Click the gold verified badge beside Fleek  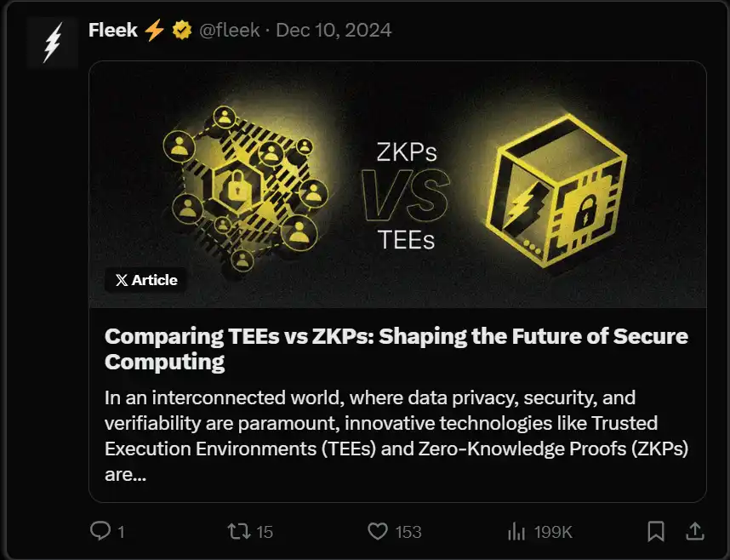click(x=181, y=31)
